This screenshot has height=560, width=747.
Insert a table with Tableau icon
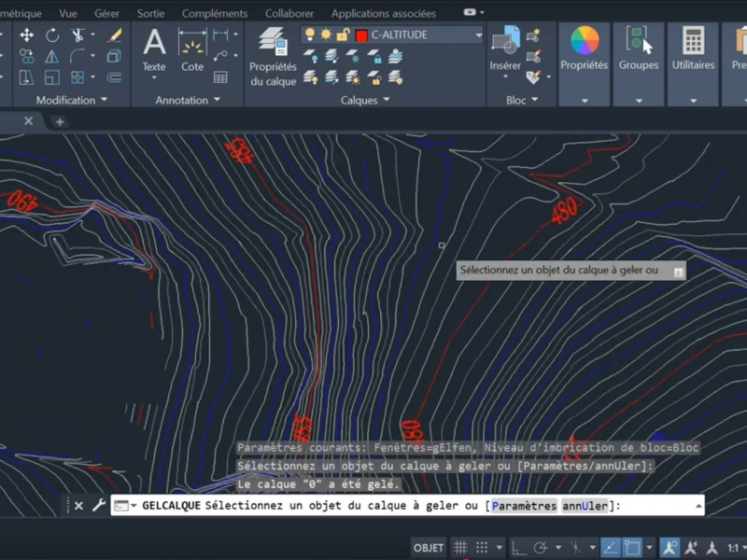[x=220, y=77]
